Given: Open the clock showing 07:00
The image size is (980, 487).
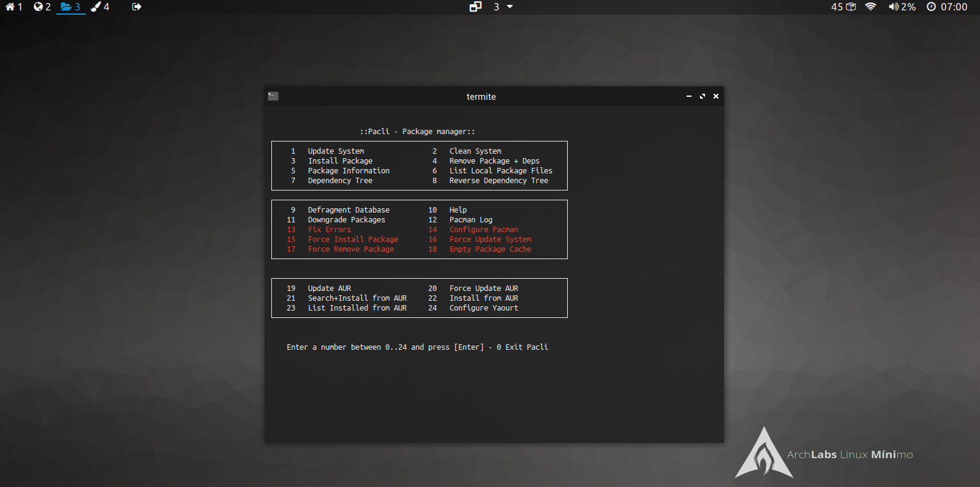Looking at the screenshot, I should coord(947,7).
